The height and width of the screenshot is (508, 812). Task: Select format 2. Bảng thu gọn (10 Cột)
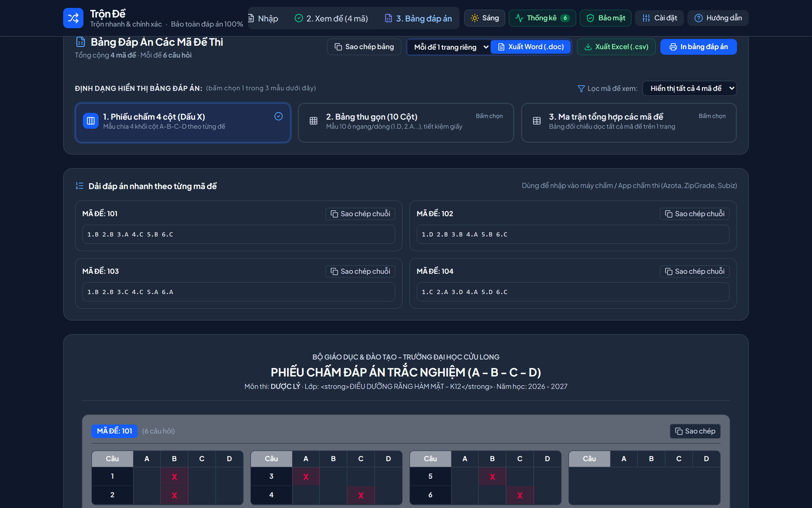406,123
